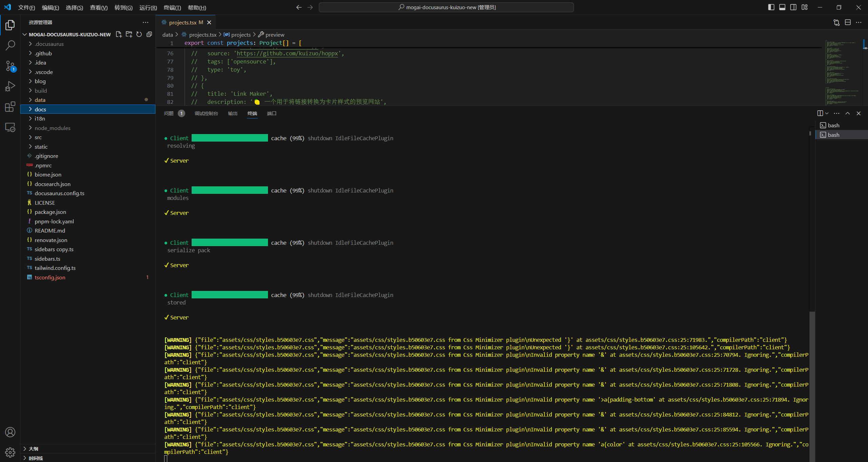This screenshot has width=868, height=462.
Task: Select the second bash terminal
Action: tap(841, 135)
